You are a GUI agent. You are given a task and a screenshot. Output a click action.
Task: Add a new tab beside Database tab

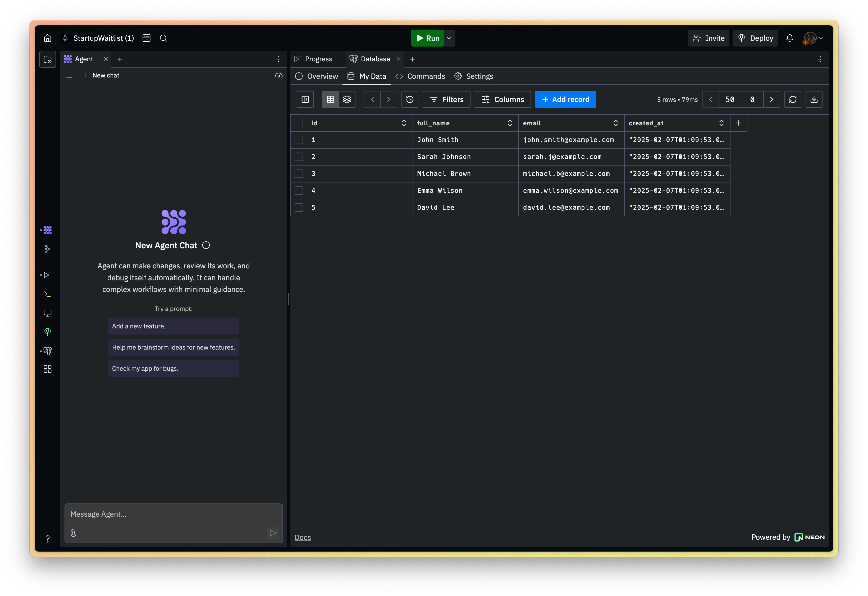click(412, 59)
